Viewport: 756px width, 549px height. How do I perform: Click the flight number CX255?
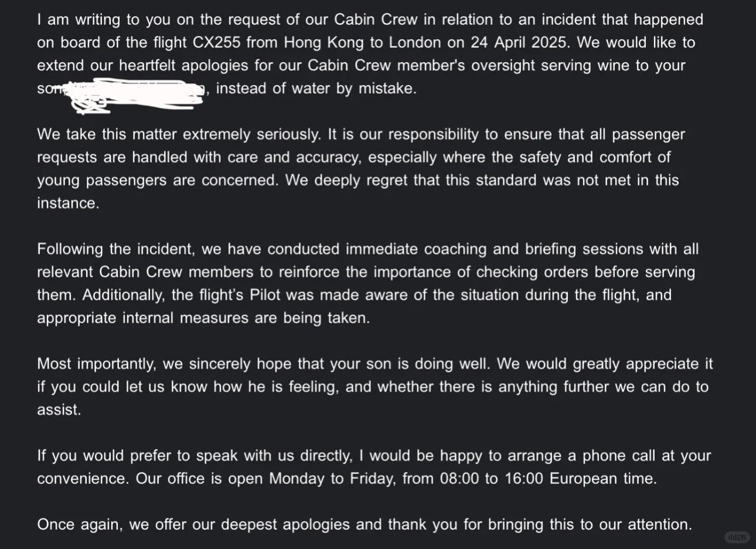216,42
